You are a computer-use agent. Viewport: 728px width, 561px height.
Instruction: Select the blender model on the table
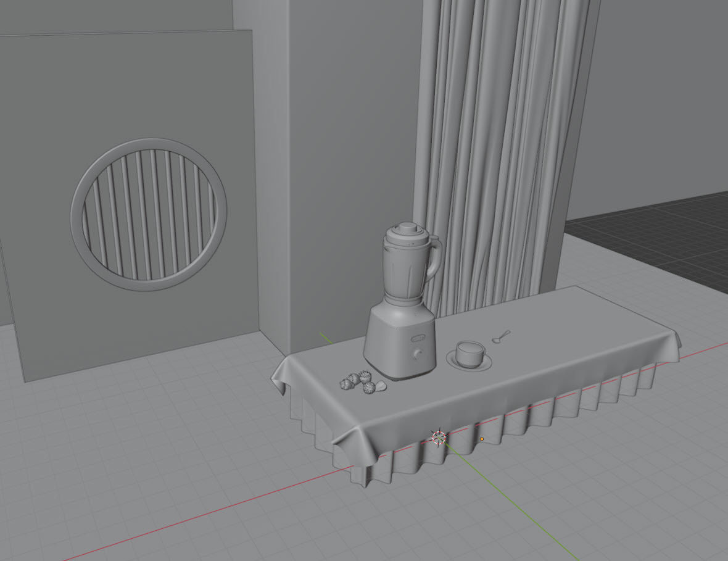402,302
